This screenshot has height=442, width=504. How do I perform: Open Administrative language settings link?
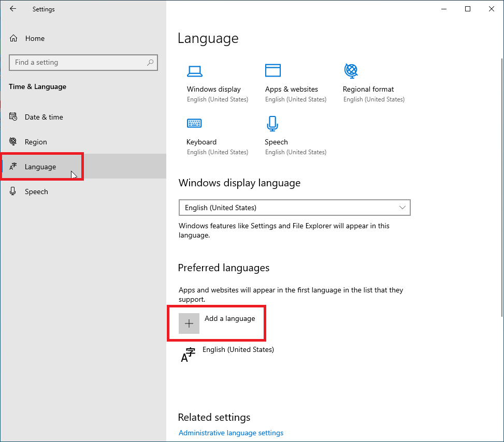(x=231, y=433)
